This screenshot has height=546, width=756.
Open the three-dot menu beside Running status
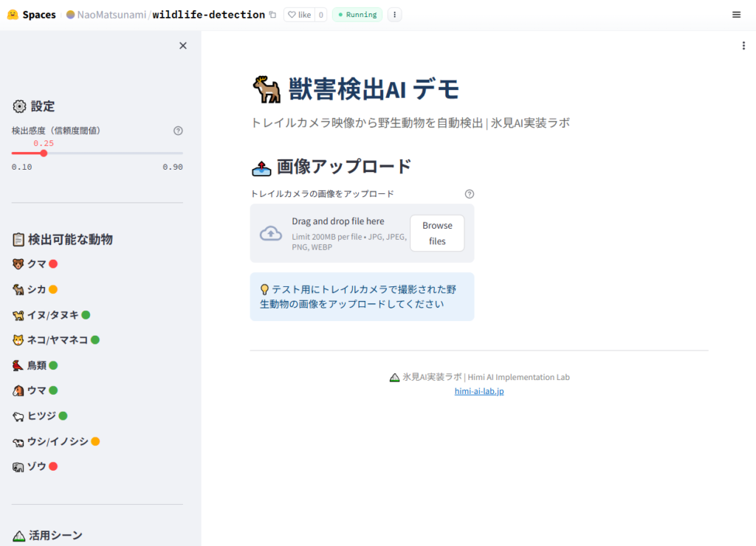click(x=394, y=15)
